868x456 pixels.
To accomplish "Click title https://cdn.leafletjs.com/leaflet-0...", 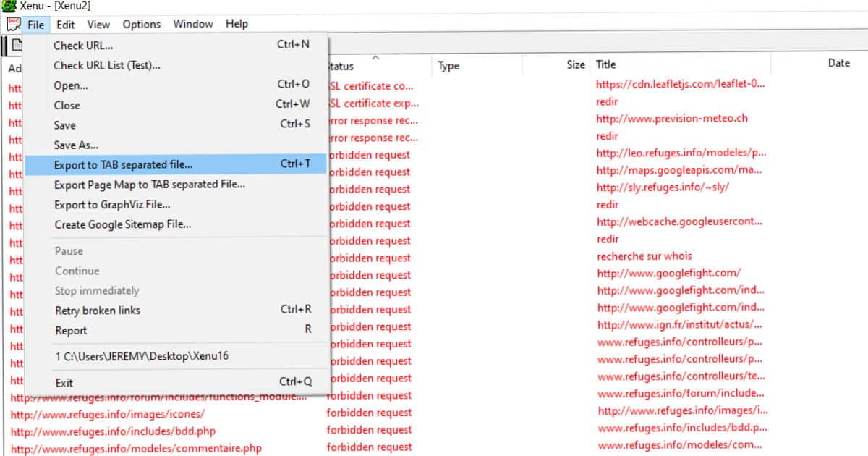I will click(x=680, y=84).
